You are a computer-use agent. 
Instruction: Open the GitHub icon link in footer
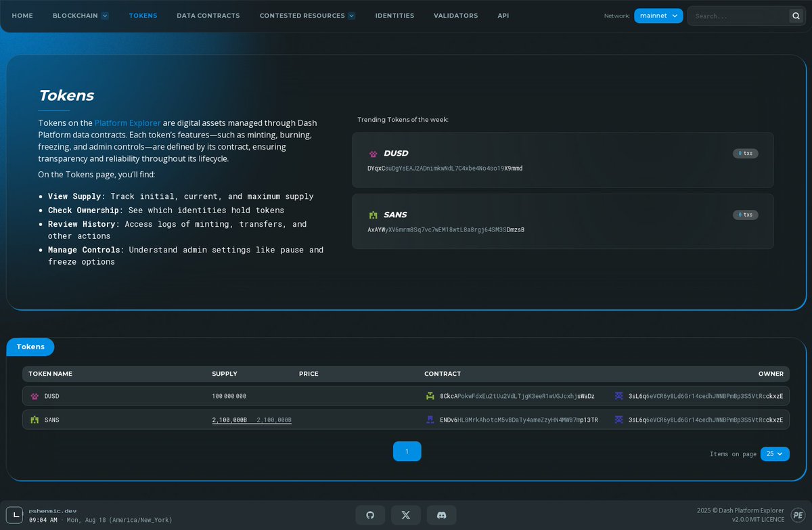370,515
